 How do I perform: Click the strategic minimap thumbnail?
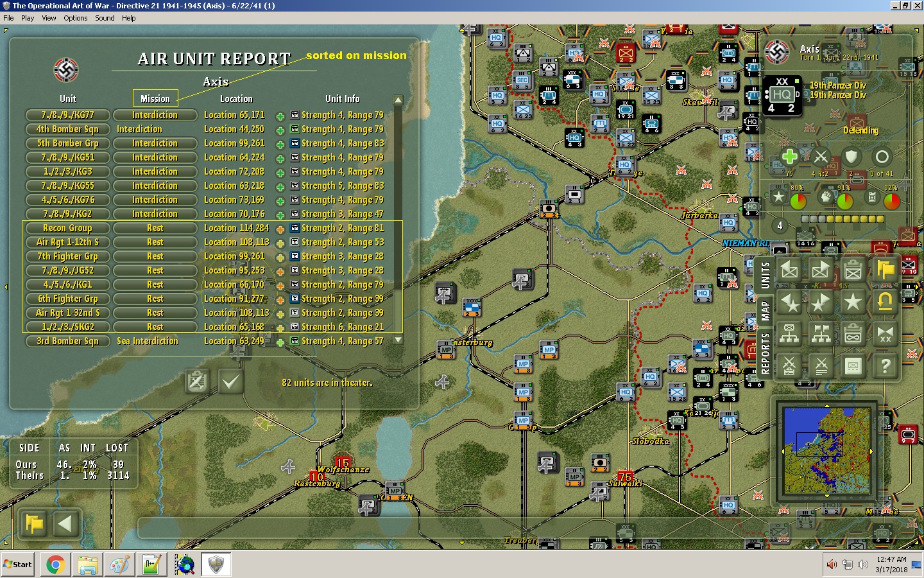(x=827, y=451)
